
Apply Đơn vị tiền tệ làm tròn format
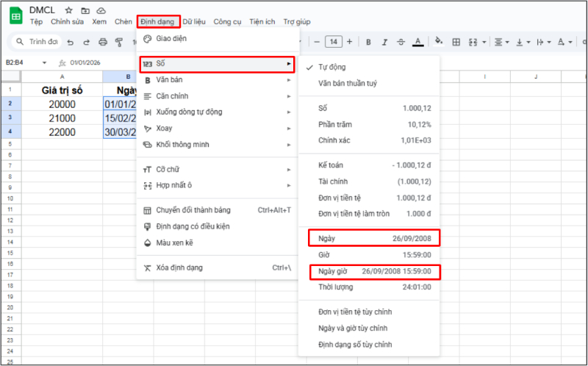pyautogui.click(x=369, y=214)
